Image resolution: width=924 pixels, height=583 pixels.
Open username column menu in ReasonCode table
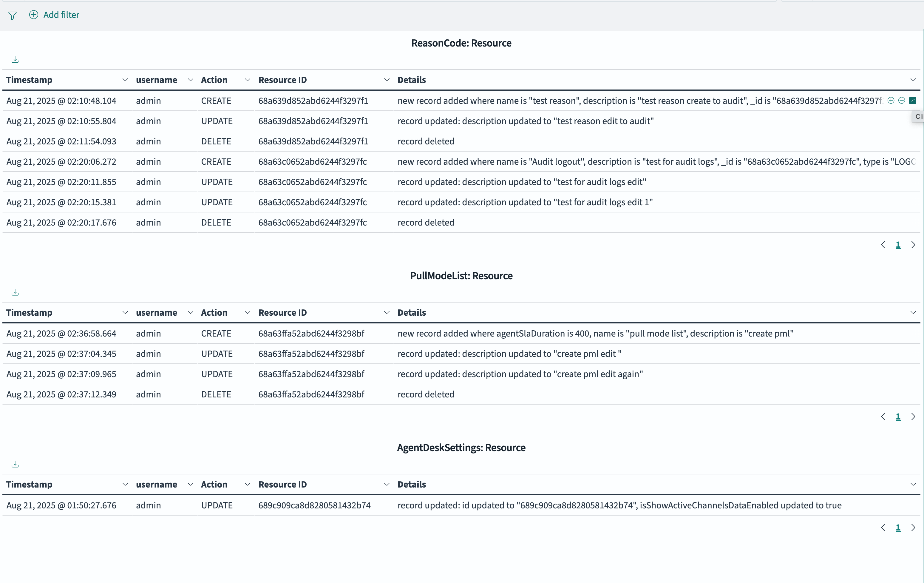pos(190,80)
